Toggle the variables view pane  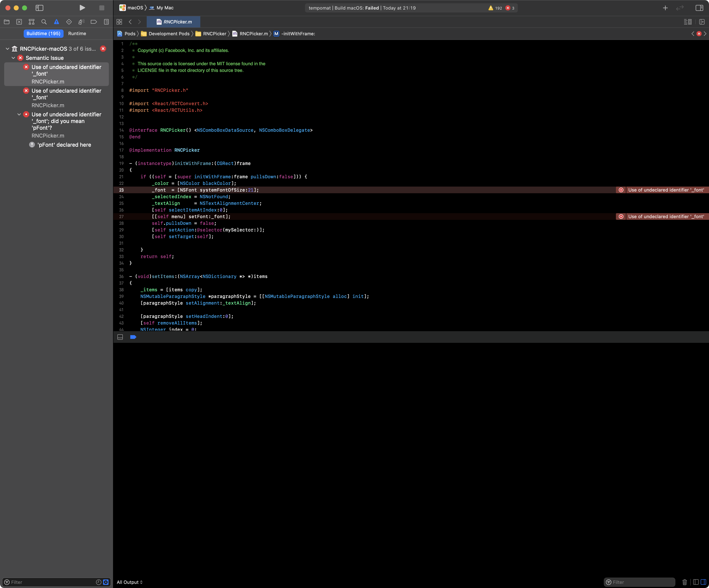[x=695, y=582]
